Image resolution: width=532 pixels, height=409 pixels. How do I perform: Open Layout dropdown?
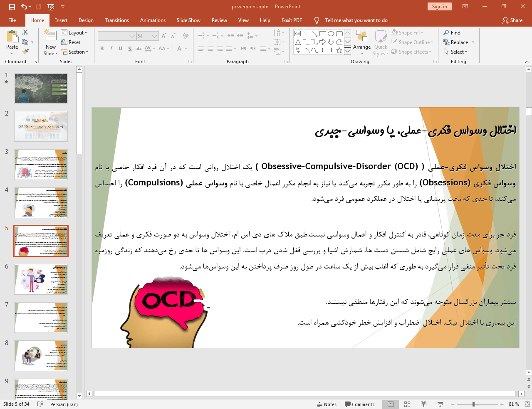pyautogui.click(x=74, y=33)
